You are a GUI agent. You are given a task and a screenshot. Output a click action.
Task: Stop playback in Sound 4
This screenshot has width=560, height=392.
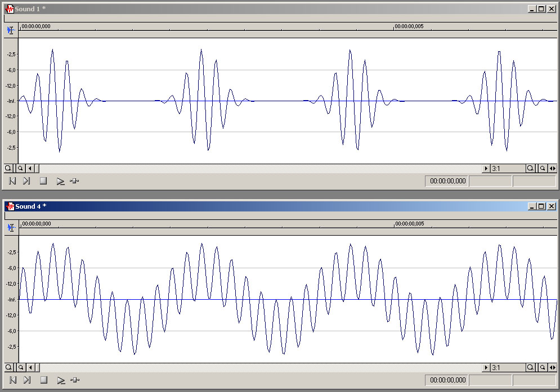tap(43, 380)
